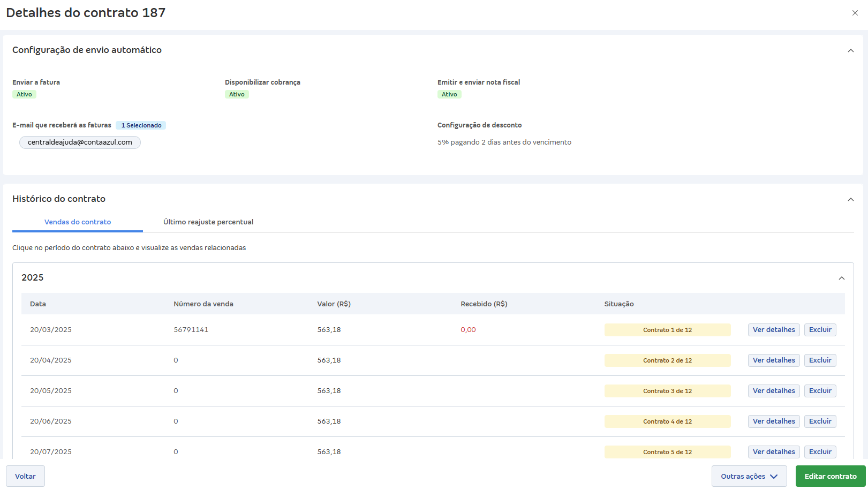Click the Ativo badge under Enviar a fatura
Viewport: 868px width, 490px height.
(24, 94)
